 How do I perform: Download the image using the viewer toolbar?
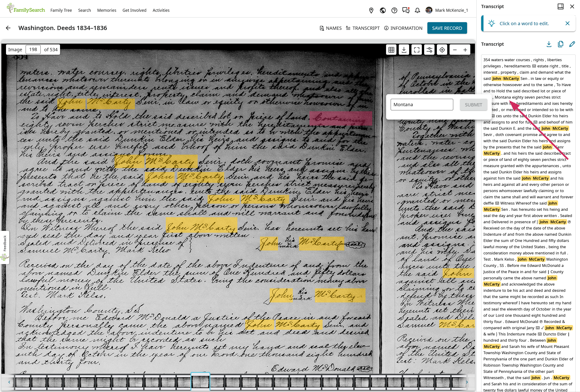[x=404, y=50]
